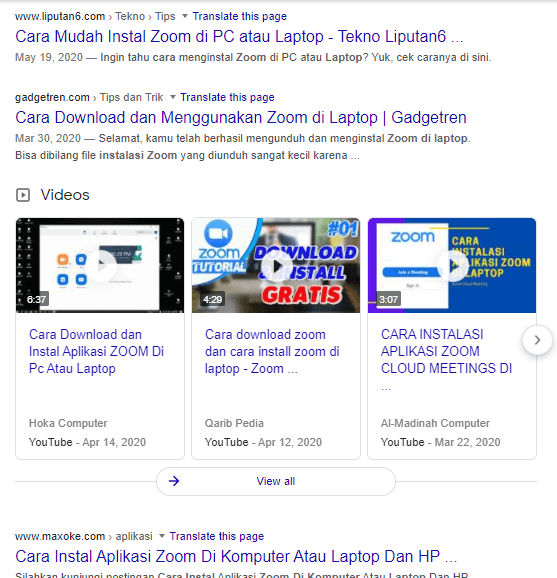Open Maxoke Cara Instal Aplikasi Zoom result
The width and height of the screenshot is (557, 578).
coord(236,557)
